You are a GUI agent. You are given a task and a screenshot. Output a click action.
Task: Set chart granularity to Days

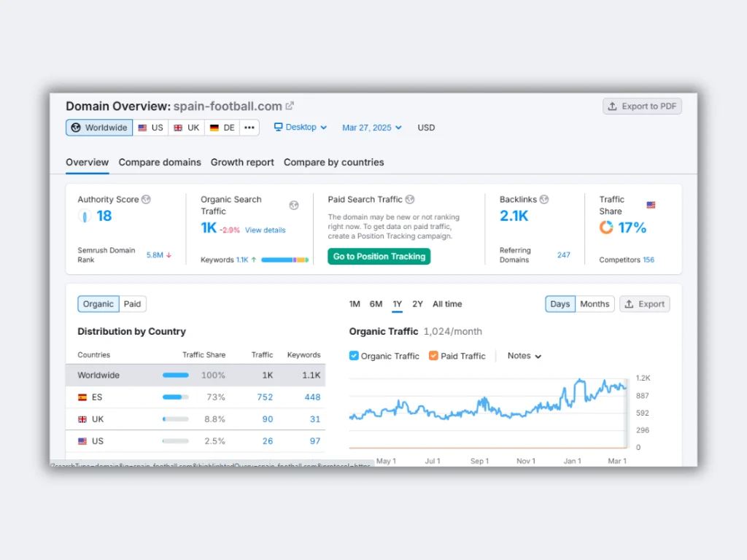560,304
